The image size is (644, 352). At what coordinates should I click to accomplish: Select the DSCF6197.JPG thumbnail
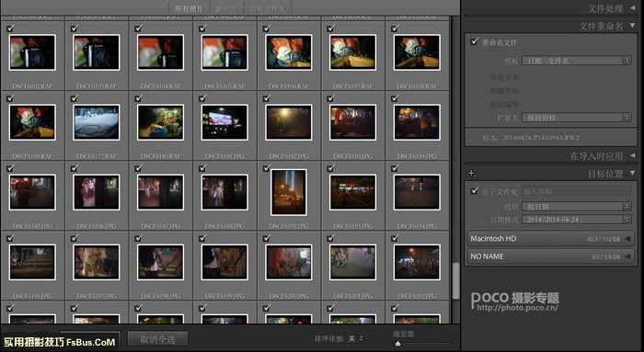(x=97, y=262)
